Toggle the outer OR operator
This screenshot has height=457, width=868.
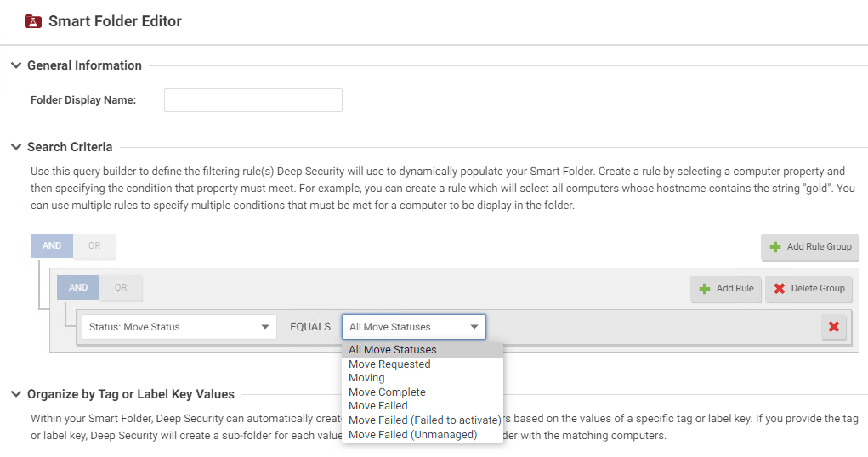pyautogui.click(x=94, y=246)
